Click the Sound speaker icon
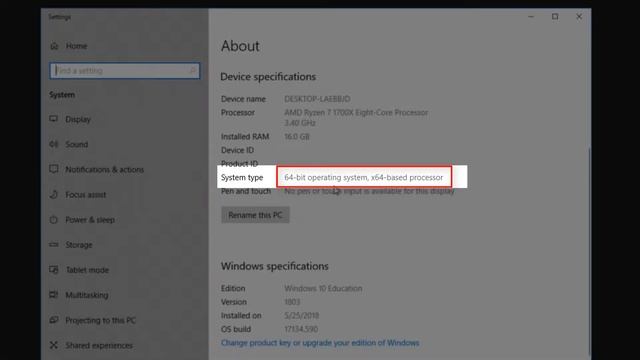640x360 pixels. [x=54, y=144]
